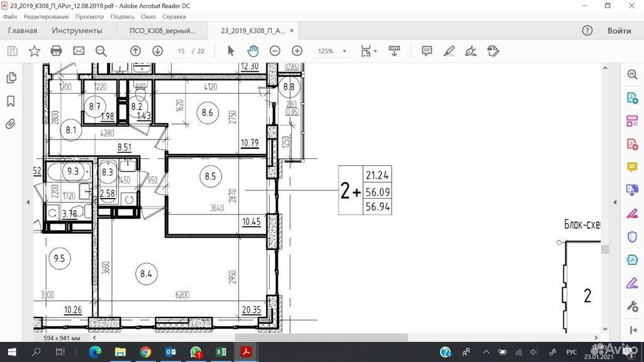Open the Редактирование menu
The image size is (644, 362).
click(46, 17)
